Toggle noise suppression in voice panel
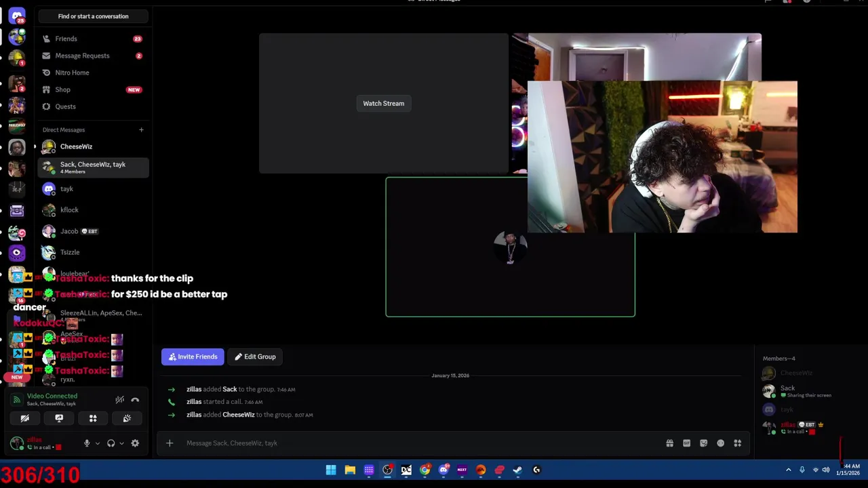Viewport: 868px width, 488px height. (119, 400)
